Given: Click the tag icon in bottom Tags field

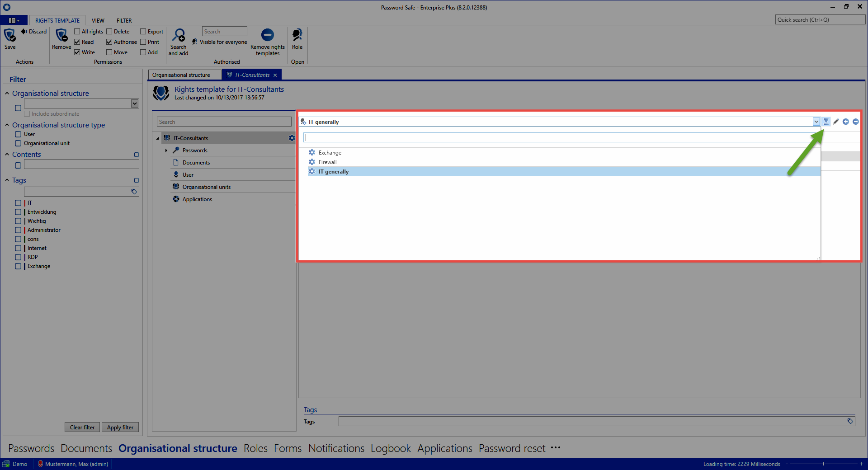Looking at the screenshot, I should [x=850, y=421].
